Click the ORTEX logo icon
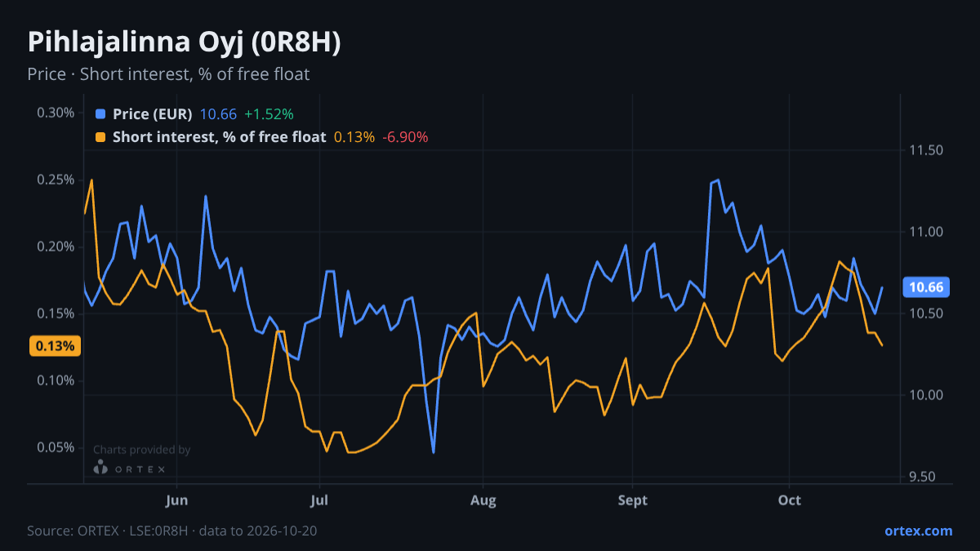980x551 pixels. 100,467
